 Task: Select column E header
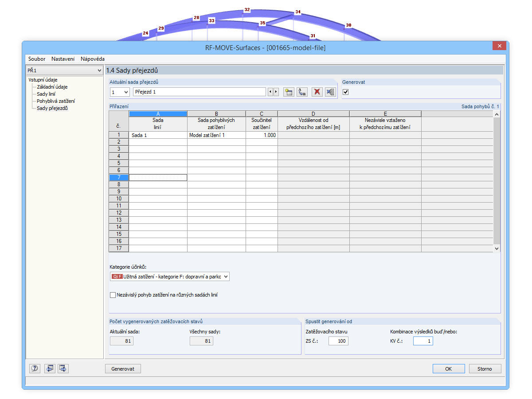pyautogui.click(x=385, y=114)
